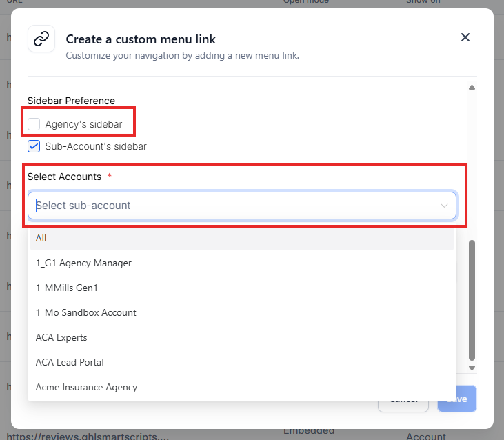Choose 1_G1 Agency Manager from list
The width and height of the screenshot is (504, 440).
[83, 263]
